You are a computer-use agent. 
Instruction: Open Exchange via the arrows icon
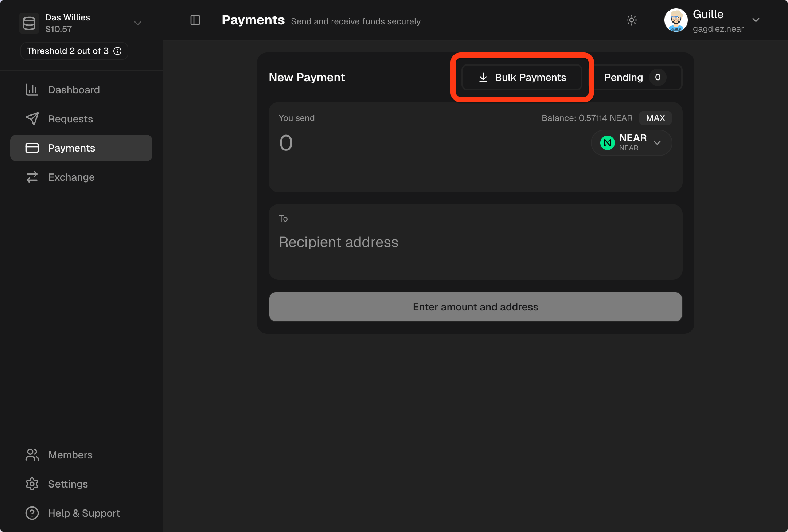click(x=32, y=177)
